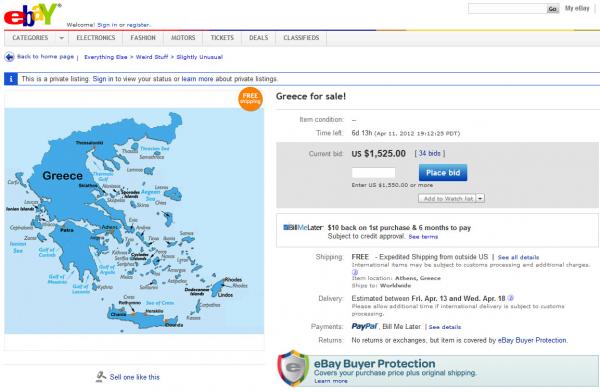Click the bid amount input field
Viewport: 600px width, 392px height.
[x=373, y=173]
